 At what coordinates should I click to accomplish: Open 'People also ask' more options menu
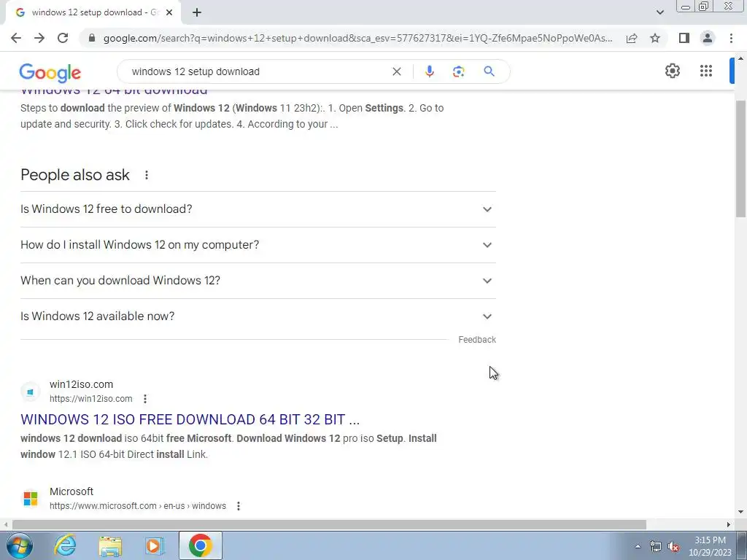147,175
